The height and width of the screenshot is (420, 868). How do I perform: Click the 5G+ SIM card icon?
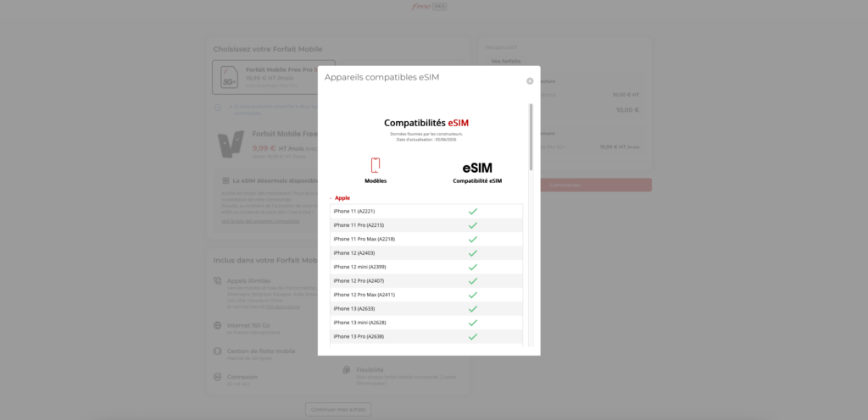(229, 77)
